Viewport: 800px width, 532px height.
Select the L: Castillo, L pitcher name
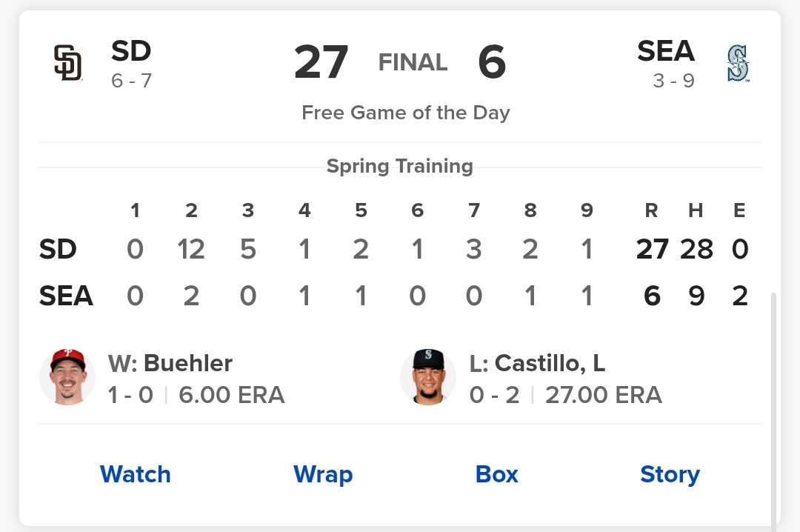[x=537, y=364]
